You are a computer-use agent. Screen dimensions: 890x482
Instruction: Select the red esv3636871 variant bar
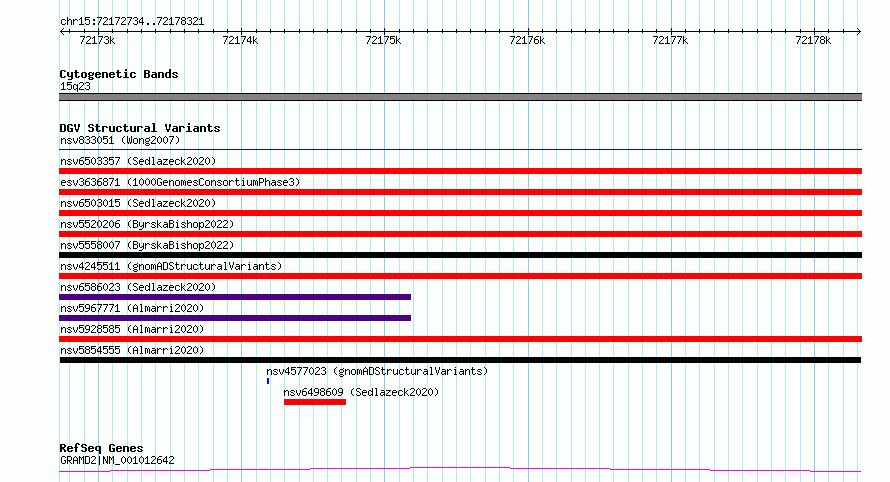click(460, 192)
